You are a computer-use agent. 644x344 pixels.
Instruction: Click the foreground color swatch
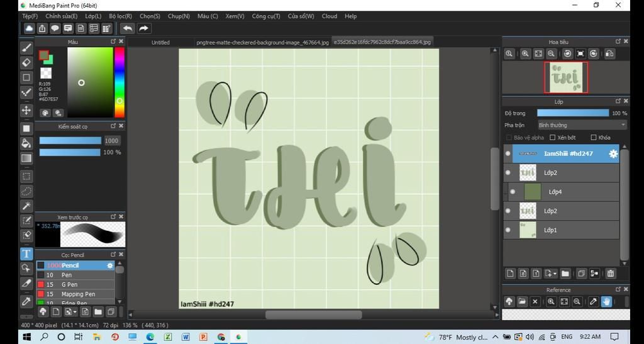coord(43,55)
